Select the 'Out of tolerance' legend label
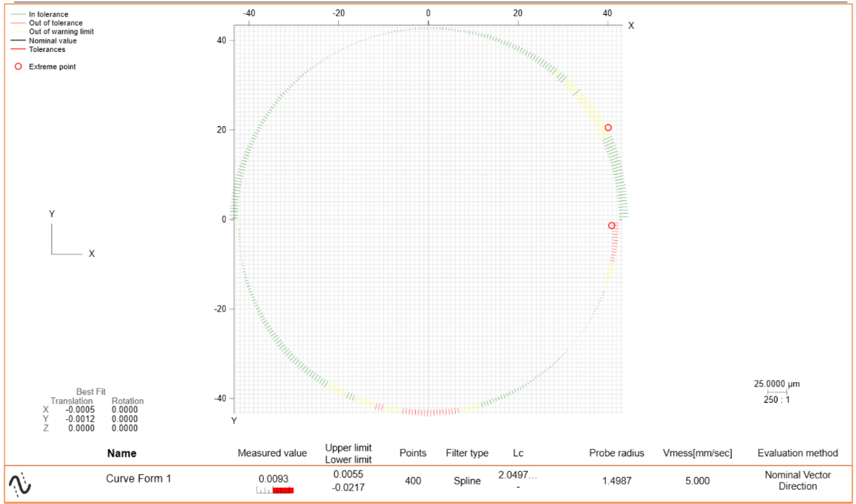This screenshot has height=504, width=856. (56, 23)
